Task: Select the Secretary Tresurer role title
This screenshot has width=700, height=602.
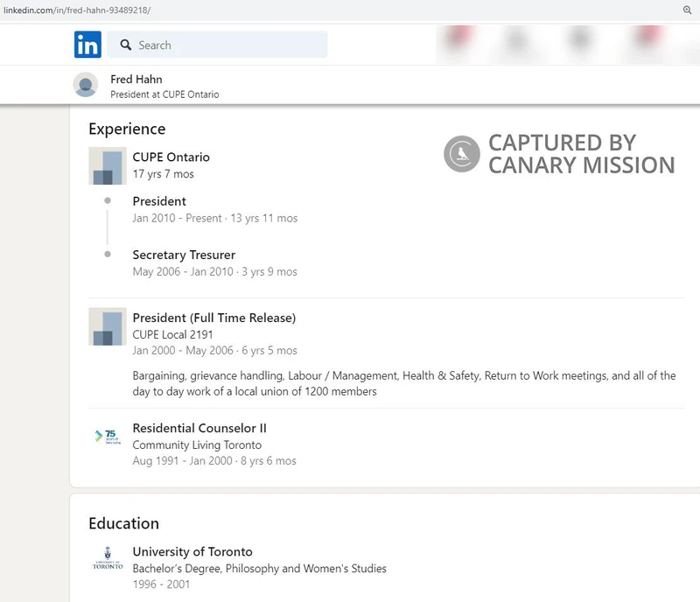Action: pyautogui.click(x=184, y=255)
